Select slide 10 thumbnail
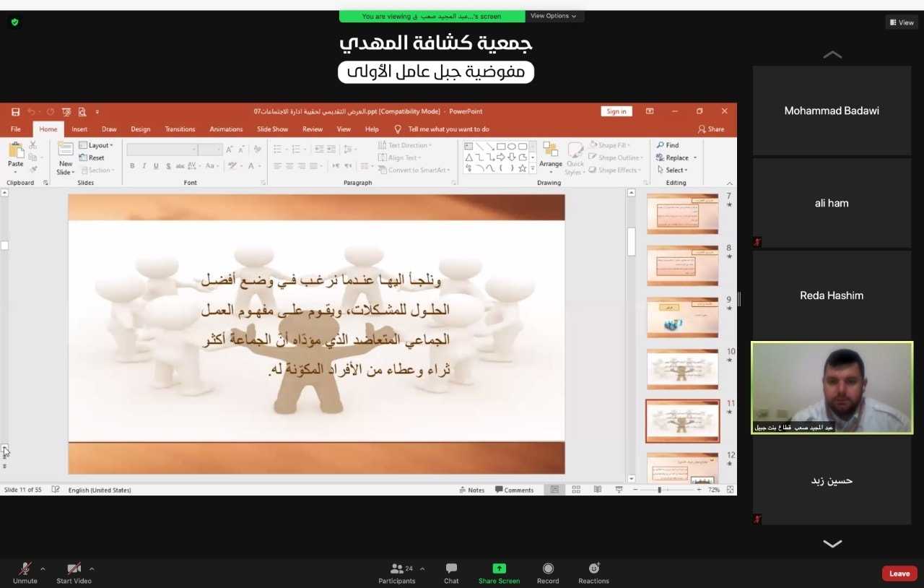The image size is (924, 588). (x=682, y=369)
